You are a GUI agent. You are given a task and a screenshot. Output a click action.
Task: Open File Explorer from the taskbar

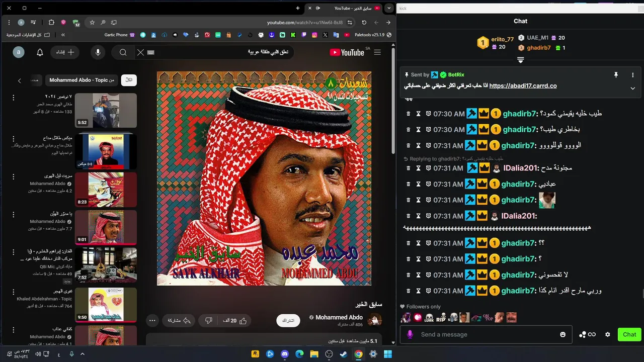tap(314, 354)
